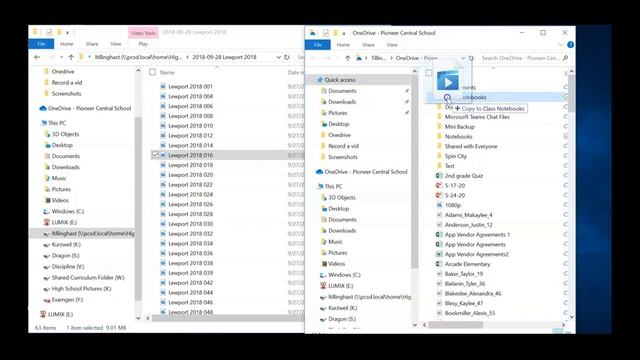The height and width of the screenshot is (360, 640).
Task: Open Videos in left window's navigation pane
Action: click(60, 200)
